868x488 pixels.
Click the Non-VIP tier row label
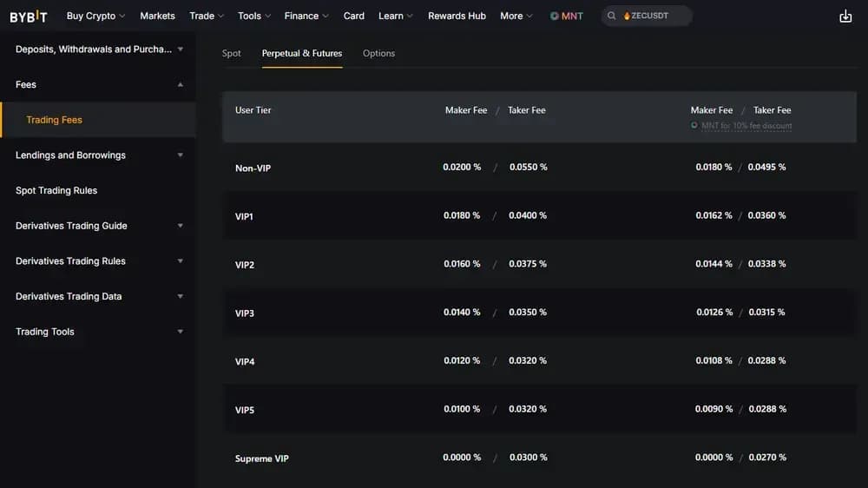(x=253, y=168)
